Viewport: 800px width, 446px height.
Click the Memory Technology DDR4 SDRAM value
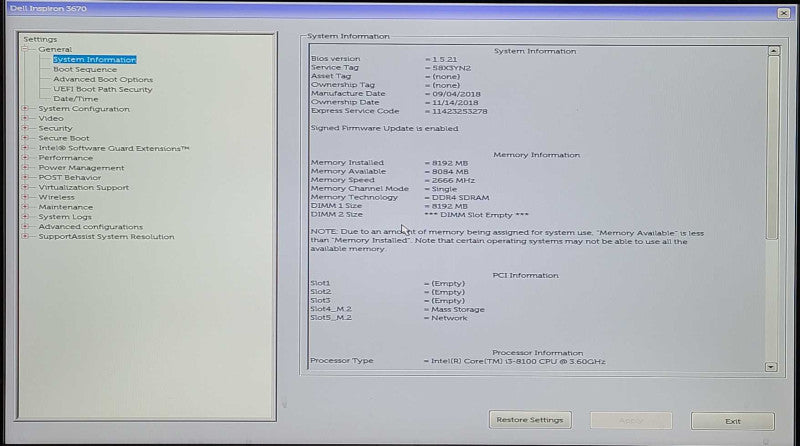pyautogui.click(x=460, y=197)
